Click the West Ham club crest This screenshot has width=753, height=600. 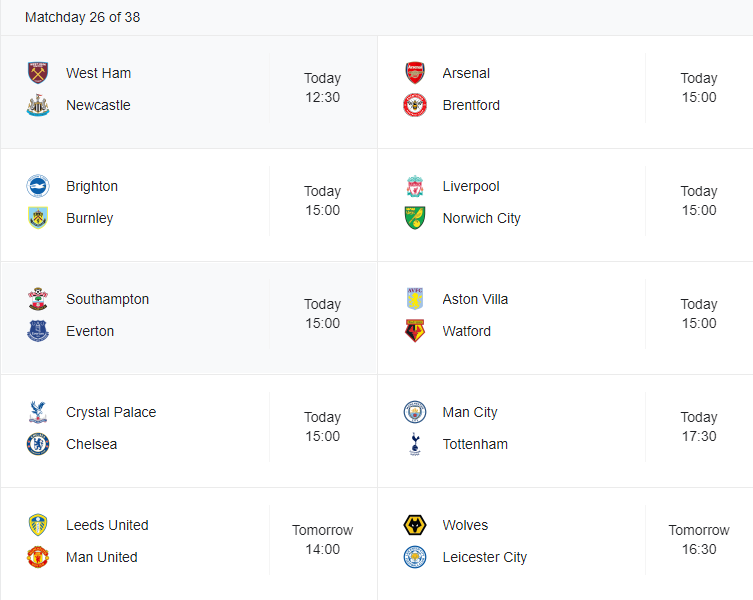point(37,73)
